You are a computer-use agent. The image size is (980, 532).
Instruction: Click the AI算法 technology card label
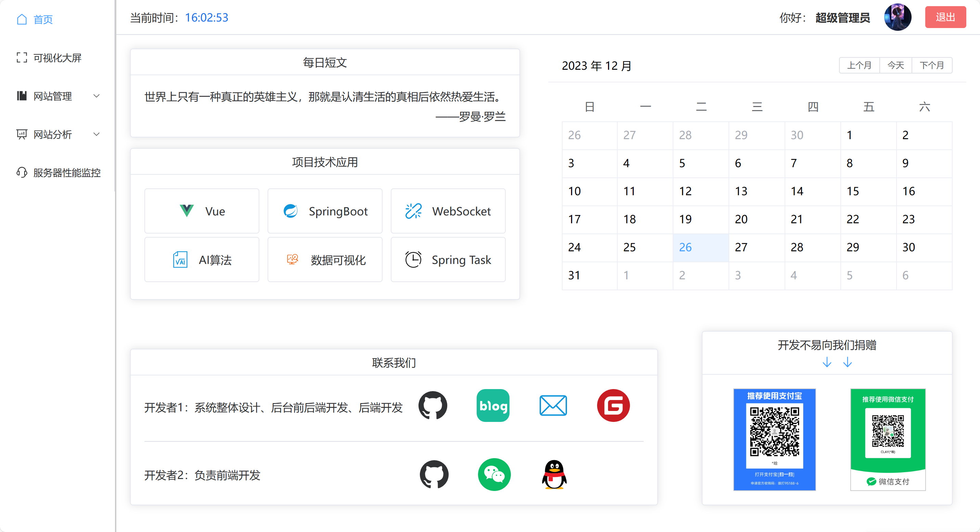[x=215, y=260]
